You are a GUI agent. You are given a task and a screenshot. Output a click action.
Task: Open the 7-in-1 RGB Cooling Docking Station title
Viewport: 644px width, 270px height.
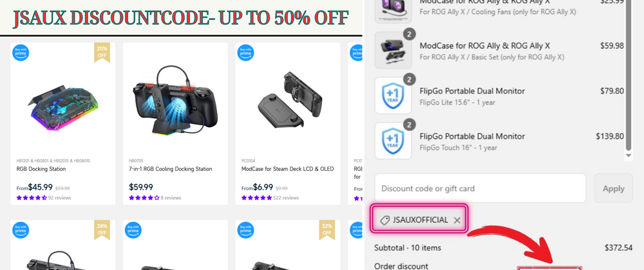[x=171, y=169]
